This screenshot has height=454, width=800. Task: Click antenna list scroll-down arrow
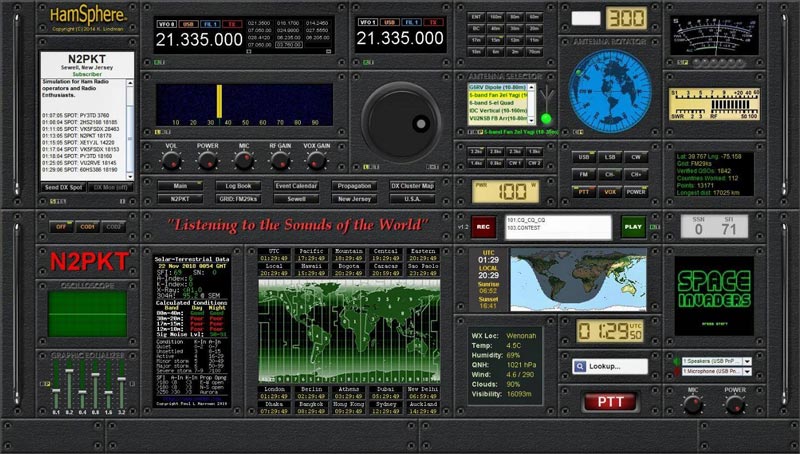pos(531,120)
